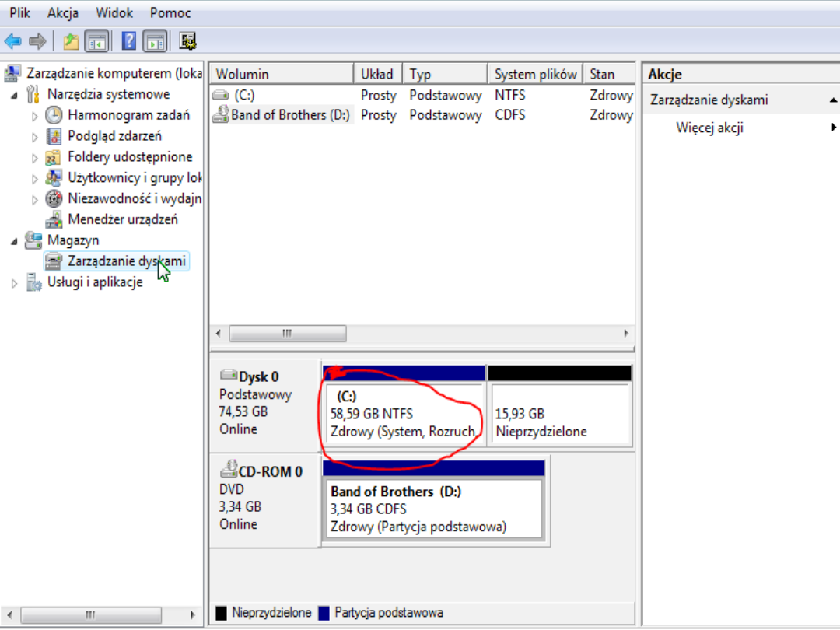Screen dimensions: 840x630
Task: Click the Up one level folder icon
Action: (x=71, y=40)
